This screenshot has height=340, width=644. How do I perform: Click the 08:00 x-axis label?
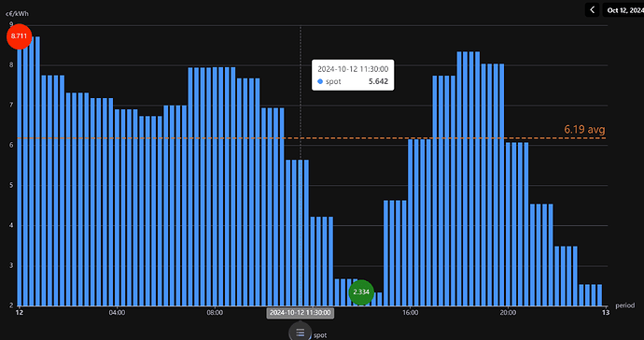[215, 313]
